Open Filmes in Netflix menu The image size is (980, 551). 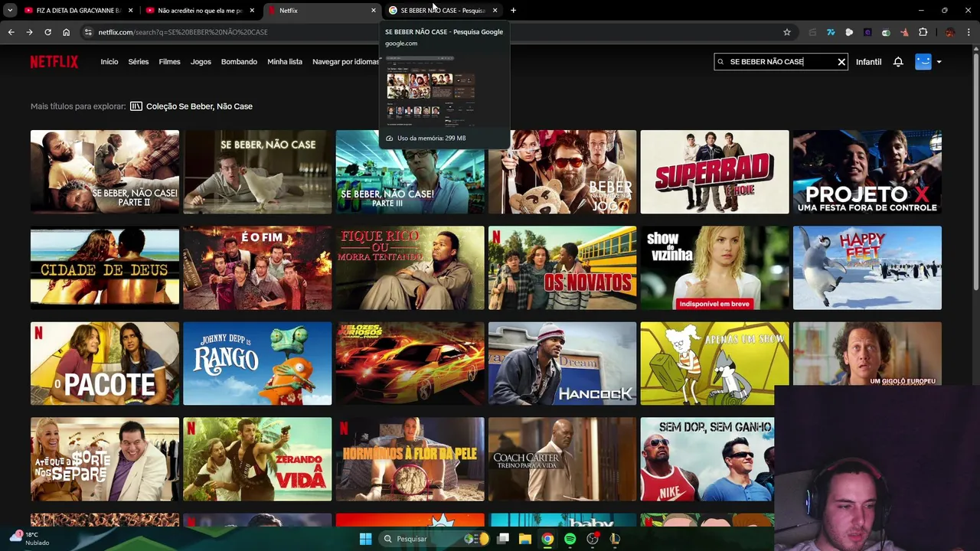pos(169,62)
